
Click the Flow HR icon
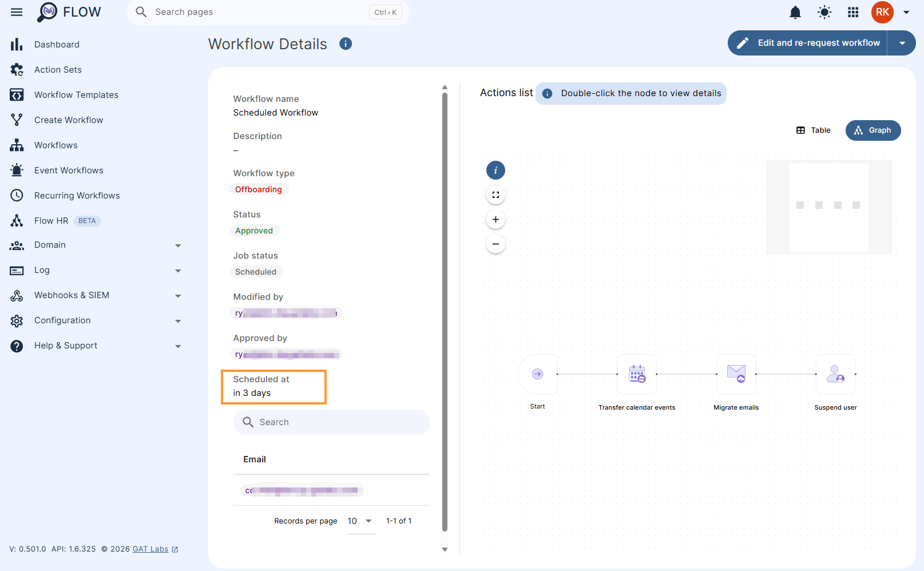pos(17,221)
